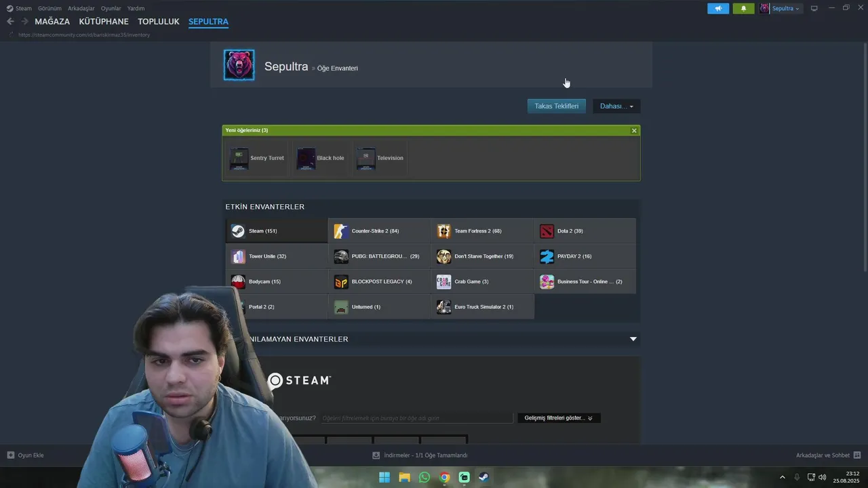
Task: Click the announcements megaphone icon
Action: pos(718,8)
